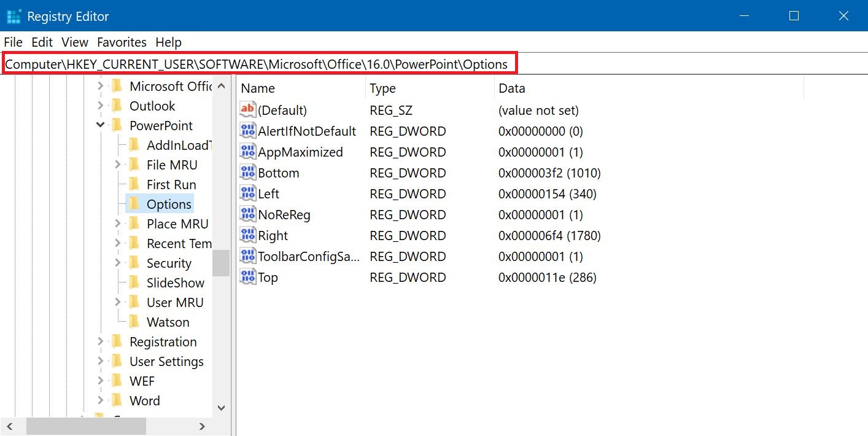Click the icon beside the NoReReg value
The image size is (868, 436).
click(247, 214)
